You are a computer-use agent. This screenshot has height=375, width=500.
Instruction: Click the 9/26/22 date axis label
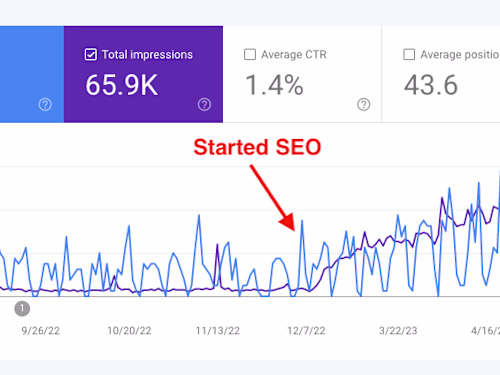(41, 331)
